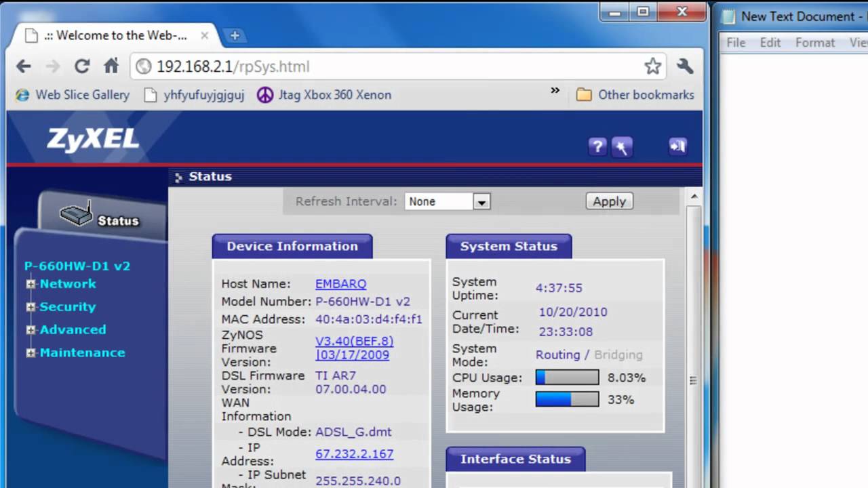
Task: Expand the Maintenance tree node
Action: [31, 353]
